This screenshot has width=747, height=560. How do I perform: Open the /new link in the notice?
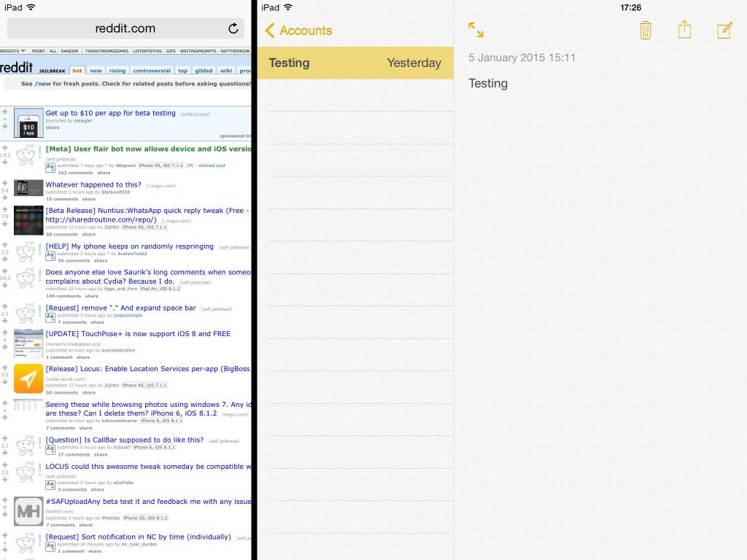coord(43,84)
